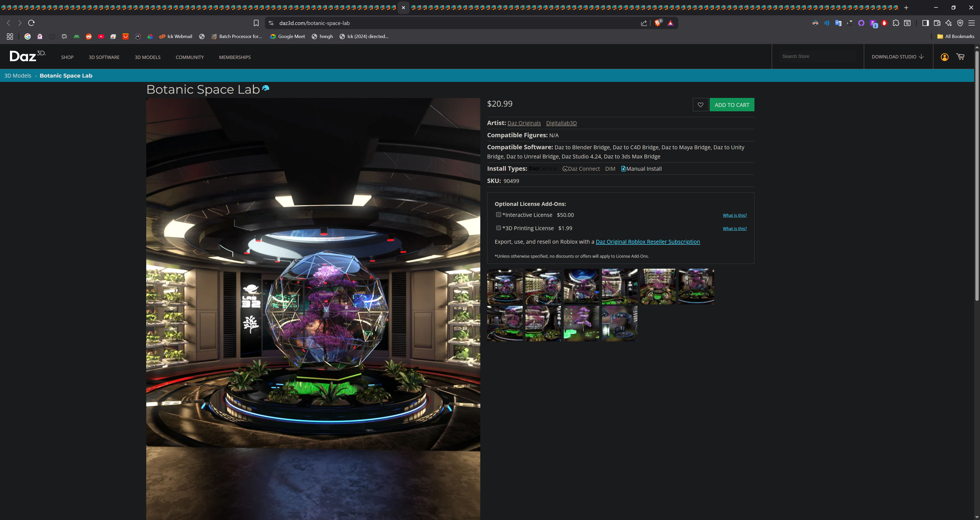Open the Extensions puzzle piece icon

click(896, 23)
